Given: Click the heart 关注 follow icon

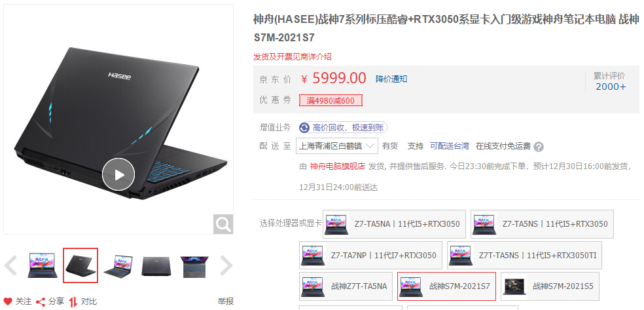Looking at the screenshot, I should [8, 301].
